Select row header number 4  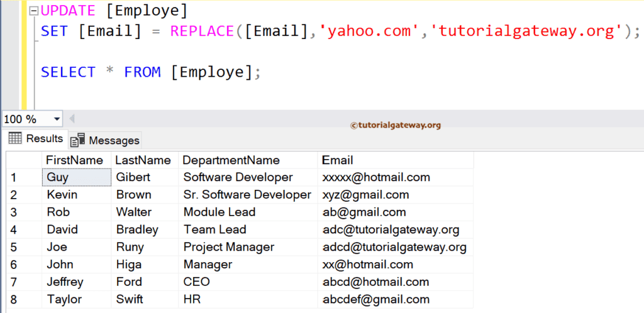coord(24,230)
